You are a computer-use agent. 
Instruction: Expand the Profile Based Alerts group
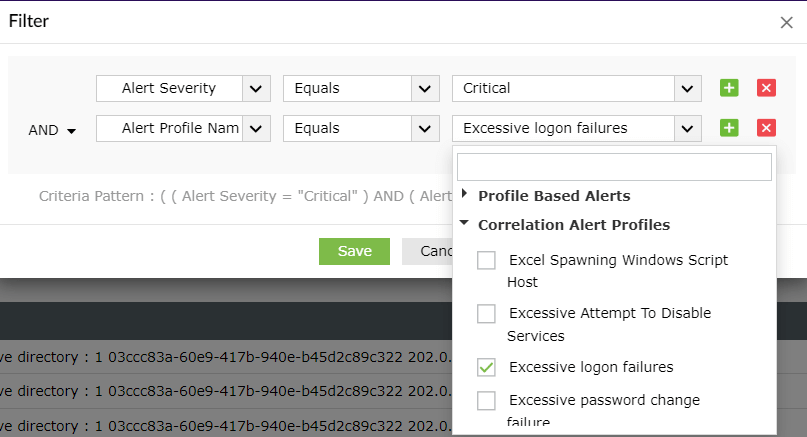tap(464, 195)
